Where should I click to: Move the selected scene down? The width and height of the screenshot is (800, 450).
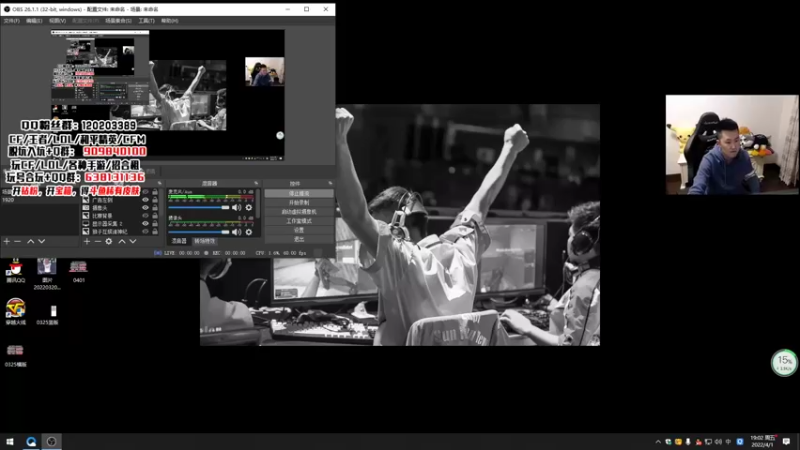click(42, 241)
